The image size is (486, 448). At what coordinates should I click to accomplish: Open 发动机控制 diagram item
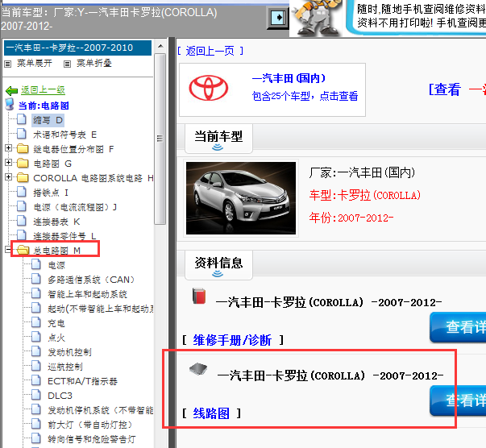click(x=69, y=352)
